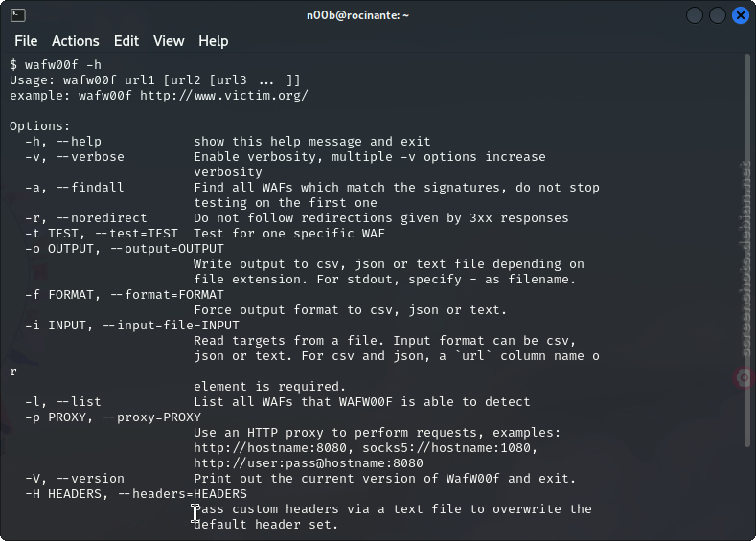Screen dimensions: 756x541
Task: Click the --noredirect option text
Action: tap(102, 218)
